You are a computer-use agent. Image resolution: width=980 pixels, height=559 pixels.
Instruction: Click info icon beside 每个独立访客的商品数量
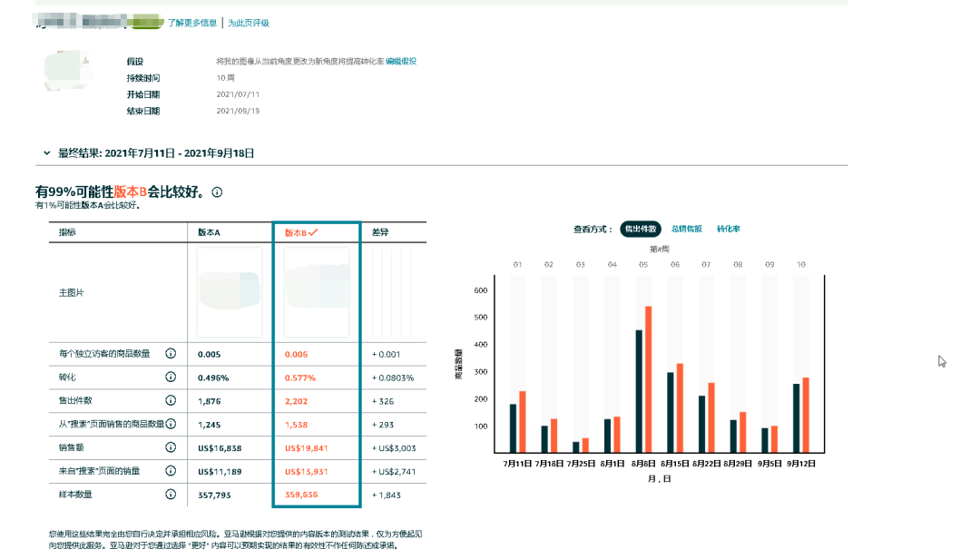171,354
